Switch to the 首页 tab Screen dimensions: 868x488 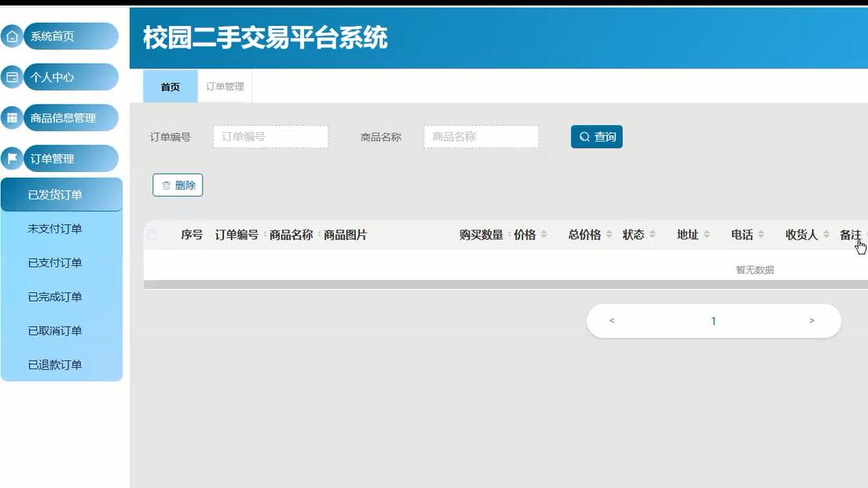click(x=169, y=86)
